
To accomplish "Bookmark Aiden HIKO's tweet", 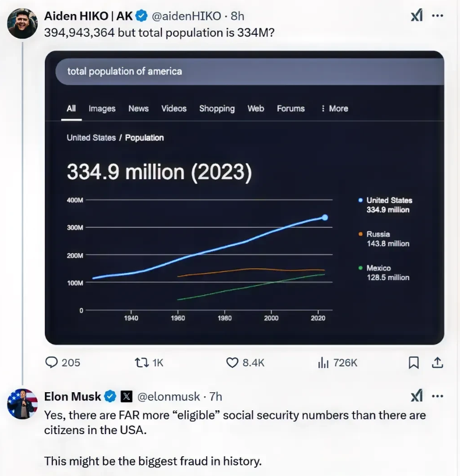I will click(x=413, y=363).
